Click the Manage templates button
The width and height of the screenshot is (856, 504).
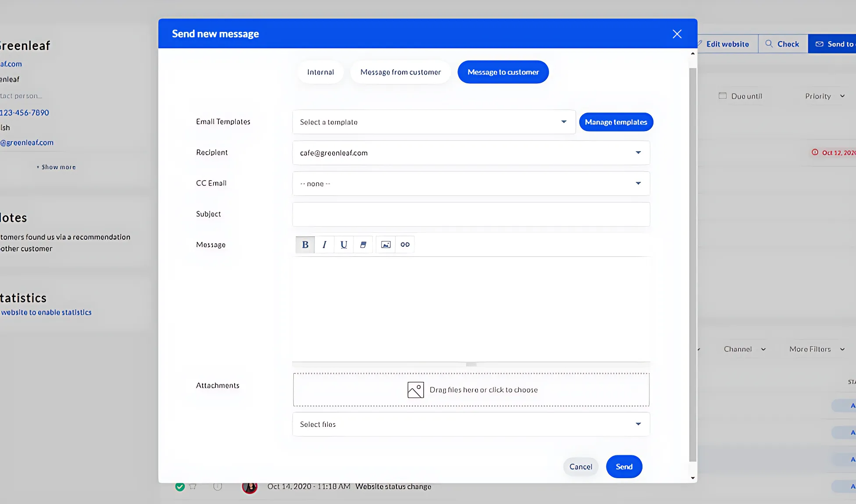point(616,122)
